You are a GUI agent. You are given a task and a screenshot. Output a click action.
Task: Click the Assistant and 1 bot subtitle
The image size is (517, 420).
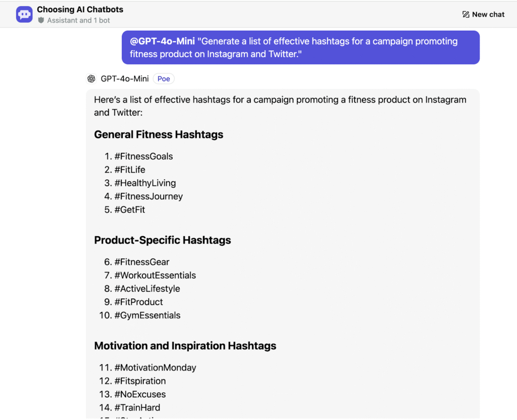point(78,20)
